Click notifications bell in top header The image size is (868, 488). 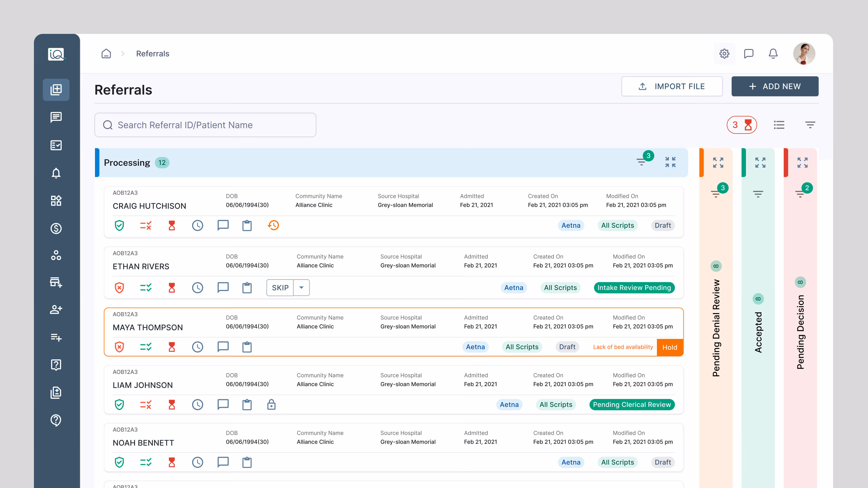pos(773,54)
